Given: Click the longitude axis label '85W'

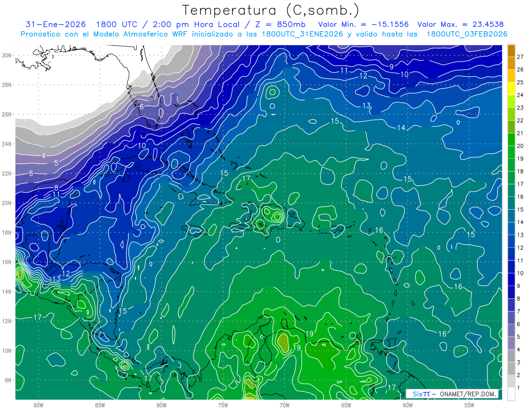Looking at the screenshot, I should 100,405.
